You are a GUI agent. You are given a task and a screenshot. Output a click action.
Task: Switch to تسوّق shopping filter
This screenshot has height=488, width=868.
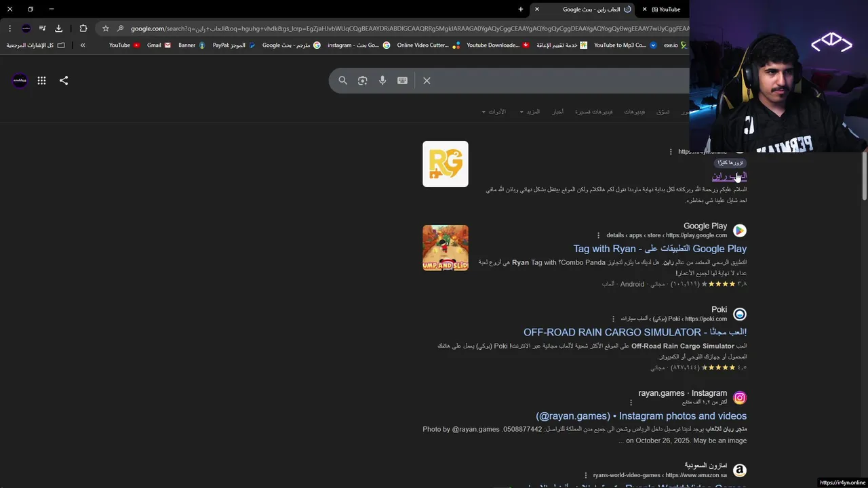tap(663, 112)
